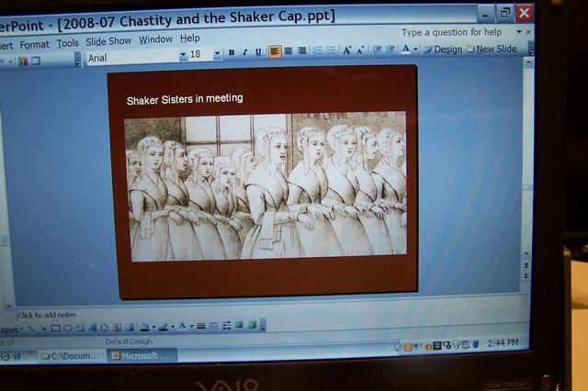Select the Shaker sisters engraving image
The image size is (588, 391).
[266, 186]
